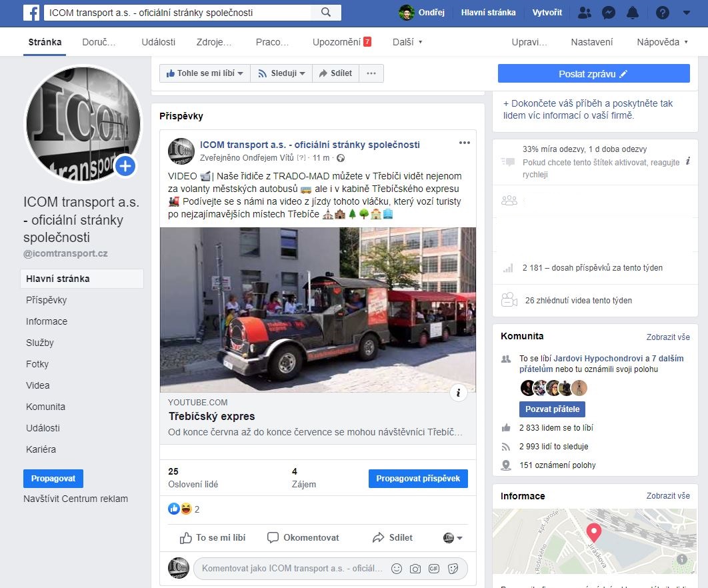Click the search magnifier button
Image resolution: width=708 pixels, height=588 pixels.
[326, 13]
